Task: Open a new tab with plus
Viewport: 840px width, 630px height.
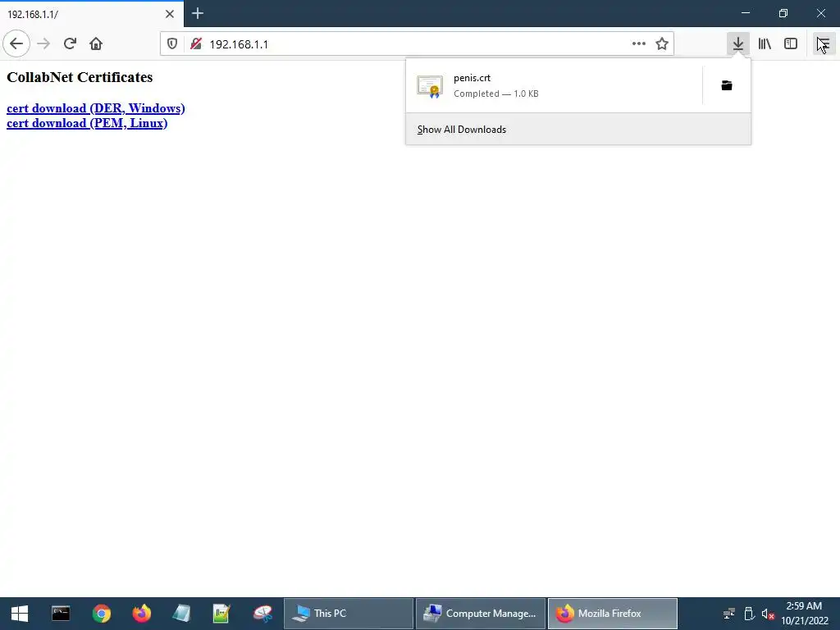Action: [x=198, y=13]
